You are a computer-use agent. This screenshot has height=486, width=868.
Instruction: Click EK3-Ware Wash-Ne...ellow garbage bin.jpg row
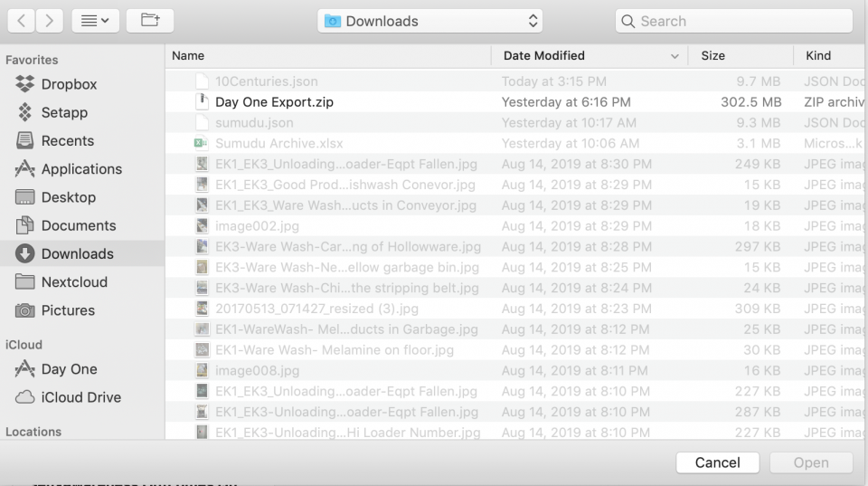click(515, 268)
